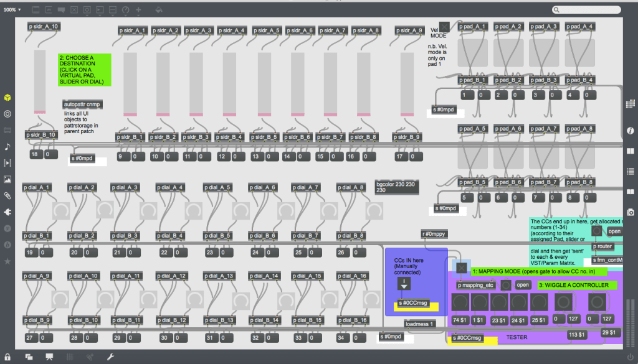
Task: Toggle the MAPPING MODE gate box
Action: pyautogui.click(x=462, y=268)
